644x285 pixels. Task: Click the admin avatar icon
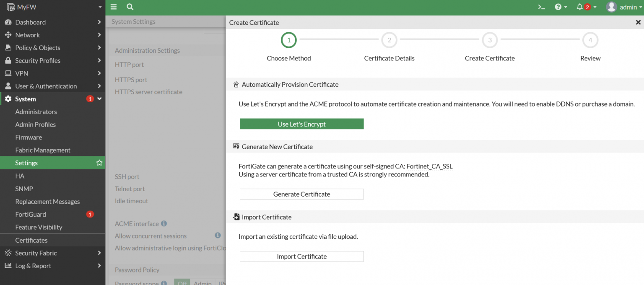point(612,7)
